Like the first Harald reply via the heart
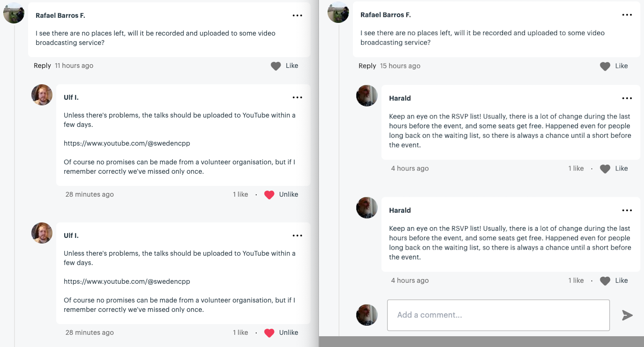 coord(605,169)
